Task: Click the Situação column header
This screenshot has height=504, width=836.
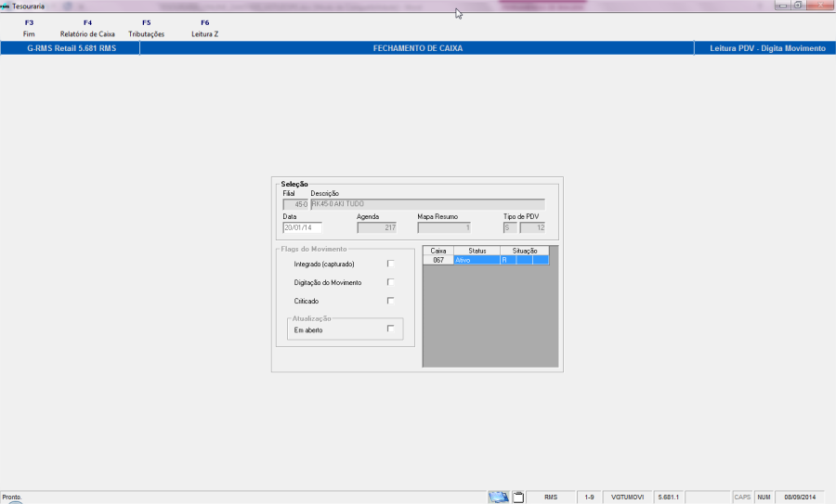Action: click(525, 251)
